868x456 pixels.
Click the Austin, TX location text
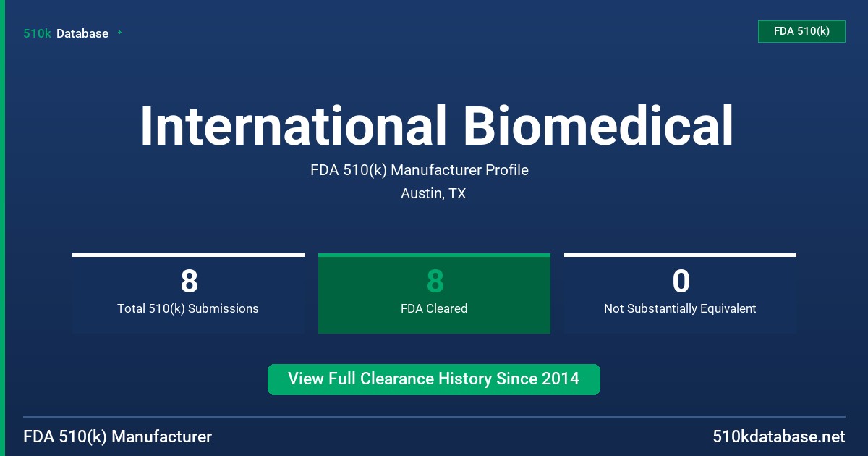433,194
